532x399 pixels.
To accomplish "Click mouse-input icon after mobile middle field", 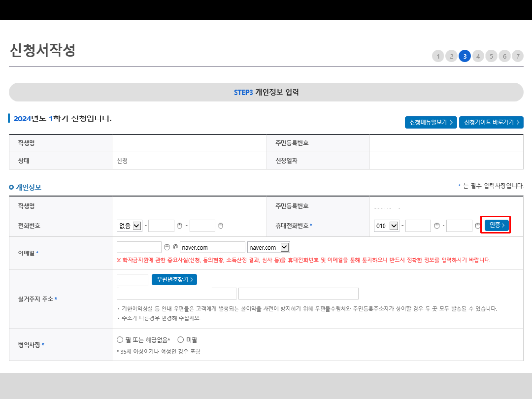I will click(x=436, y=226).
